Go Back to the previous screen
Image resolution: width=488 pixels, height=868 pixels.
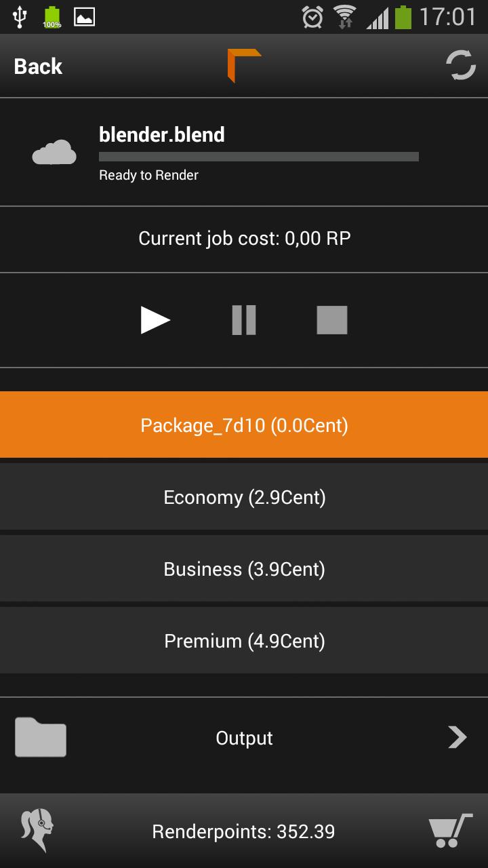(38, 66)
